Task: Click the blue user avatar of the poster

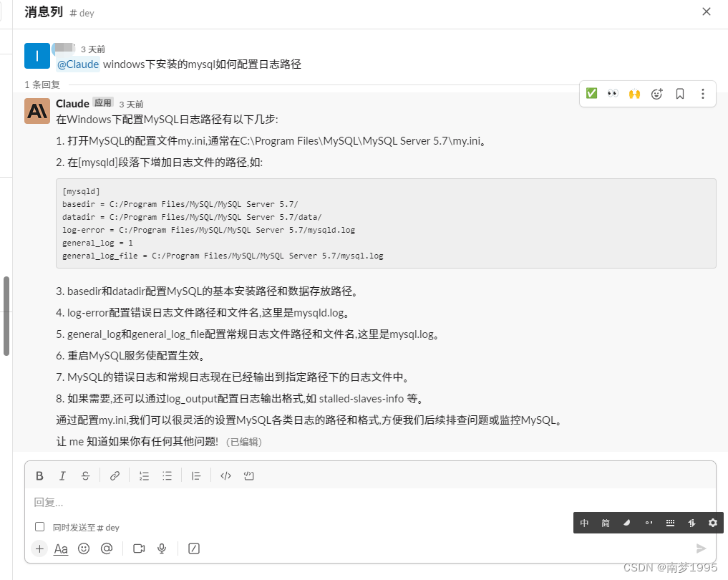Action: [x=37, y=56]
